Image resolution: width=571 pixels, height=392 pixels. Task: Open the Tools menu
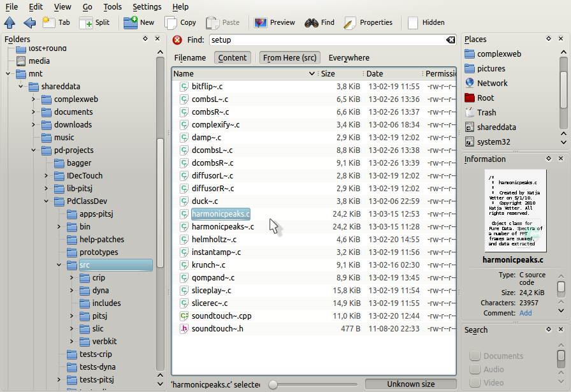112,7
